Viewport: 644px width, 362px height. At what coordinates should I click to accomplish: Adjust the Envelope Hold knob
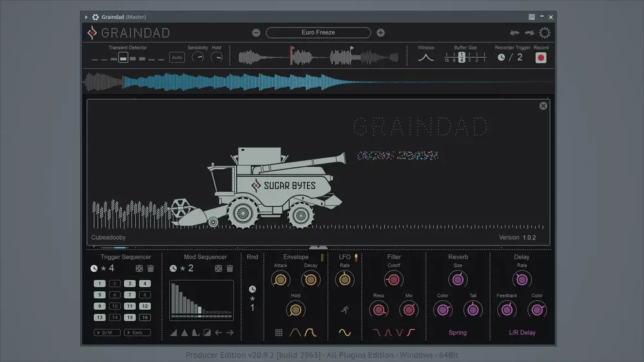(x=296, y=310)
